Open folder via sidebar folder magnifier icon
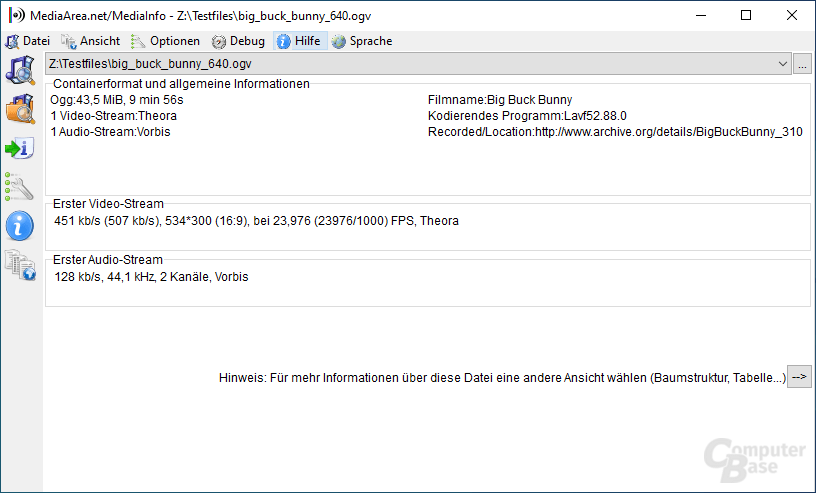Viewport: 816px width, 493px height. click(x=20, y=109)
